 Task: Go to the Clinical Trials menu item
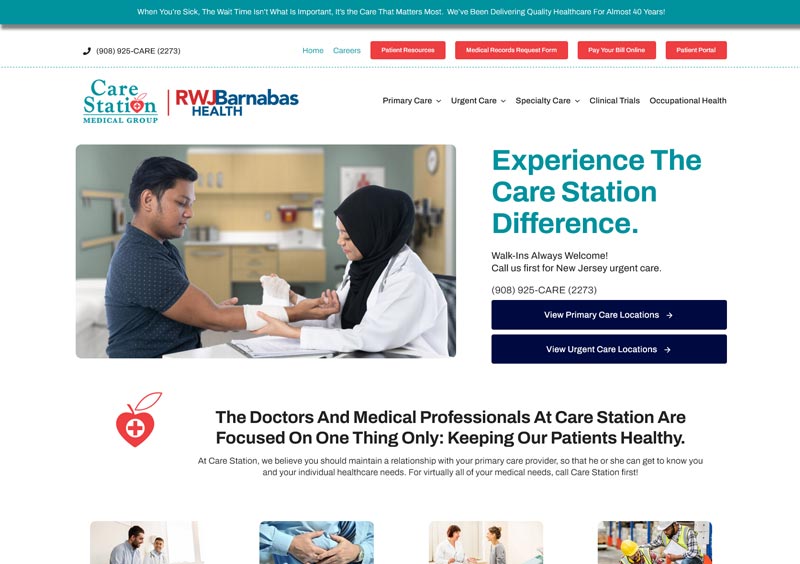click(x=614, y=101)
